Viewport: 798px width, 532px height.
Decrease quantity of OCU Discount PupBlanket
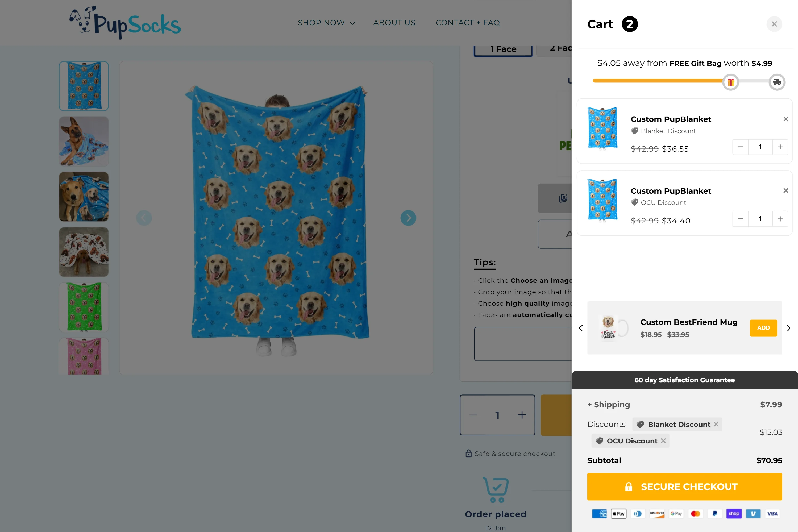tap(740, 219)
